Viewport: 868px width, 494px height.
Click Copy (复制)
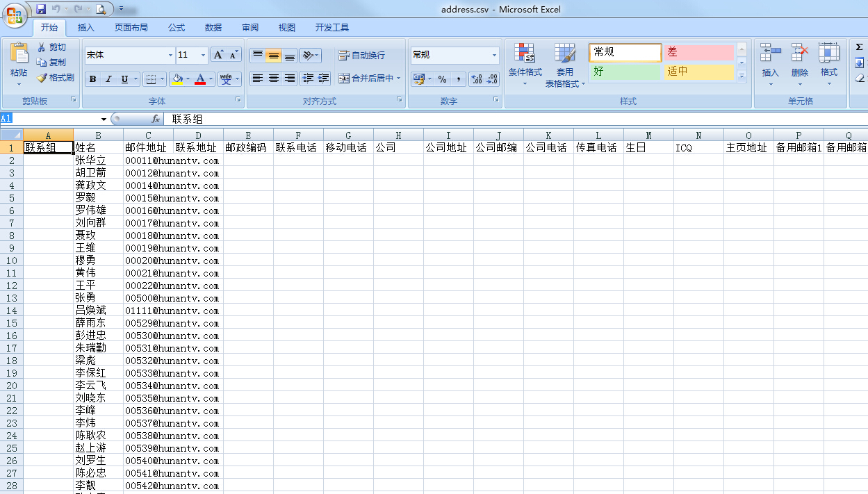[52, 63]
